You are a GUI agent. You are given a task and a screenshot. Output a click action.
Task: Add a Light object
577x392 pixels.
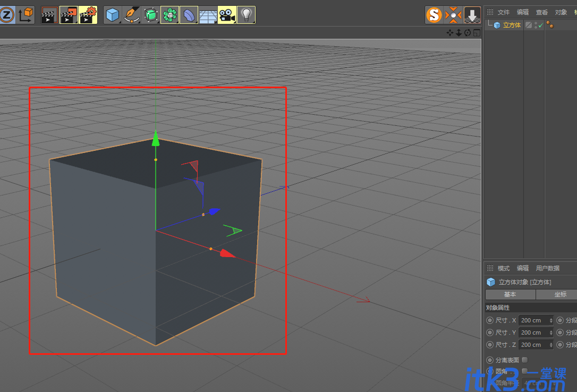coord(246,15)
